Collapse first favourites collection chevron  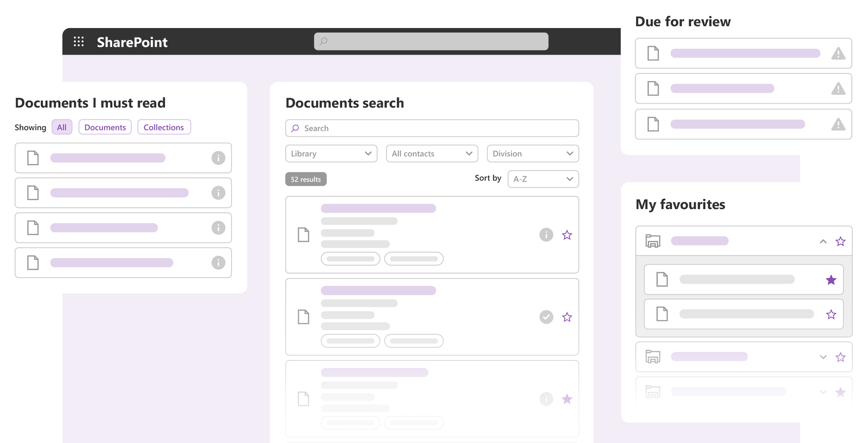823,241
